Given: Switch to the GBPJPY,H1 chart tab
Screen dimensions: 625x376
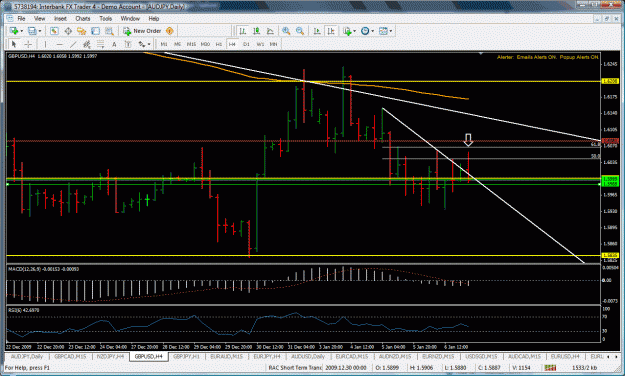Looking at the screenshot, I should (186, 356).
